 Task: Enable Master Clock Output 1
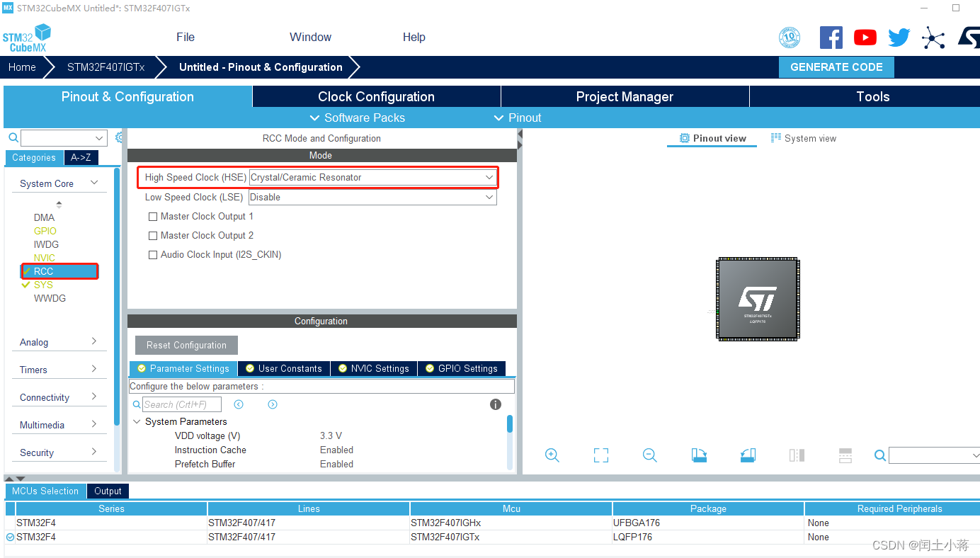coord(153,217)
